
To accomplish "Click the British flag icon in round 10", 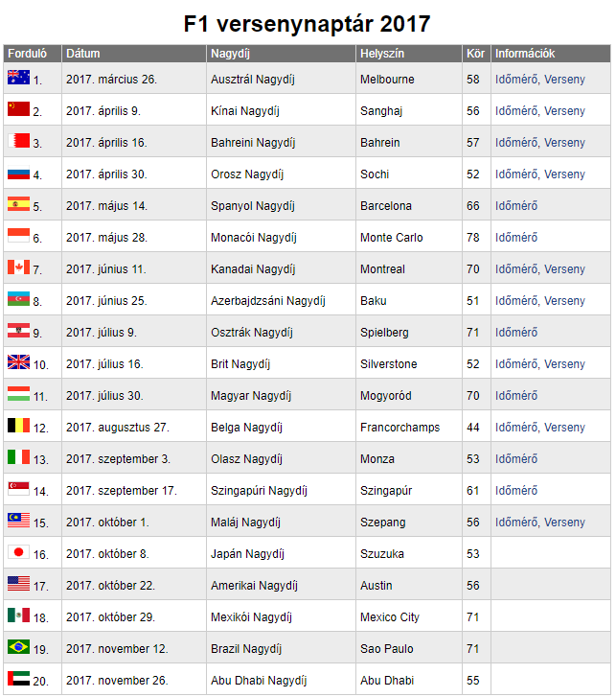I will [18, 361].
